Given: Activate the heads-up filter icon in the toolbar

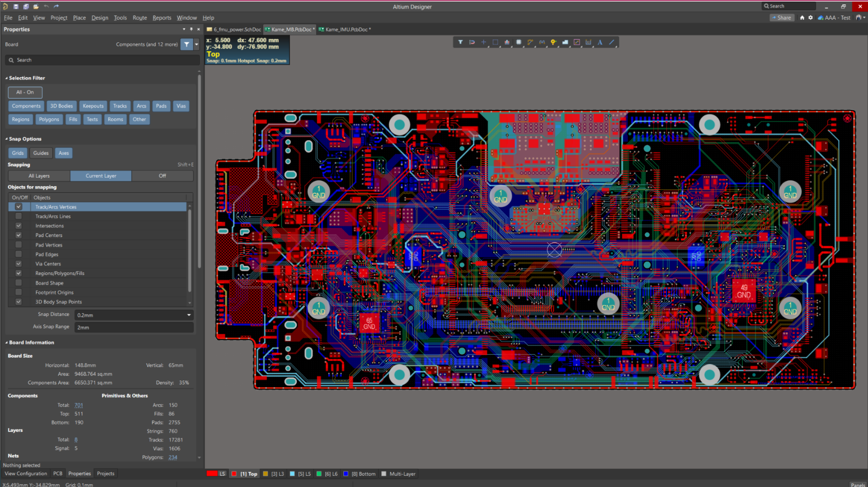Looking at the screenshot, I should click(x=460, y=42).
